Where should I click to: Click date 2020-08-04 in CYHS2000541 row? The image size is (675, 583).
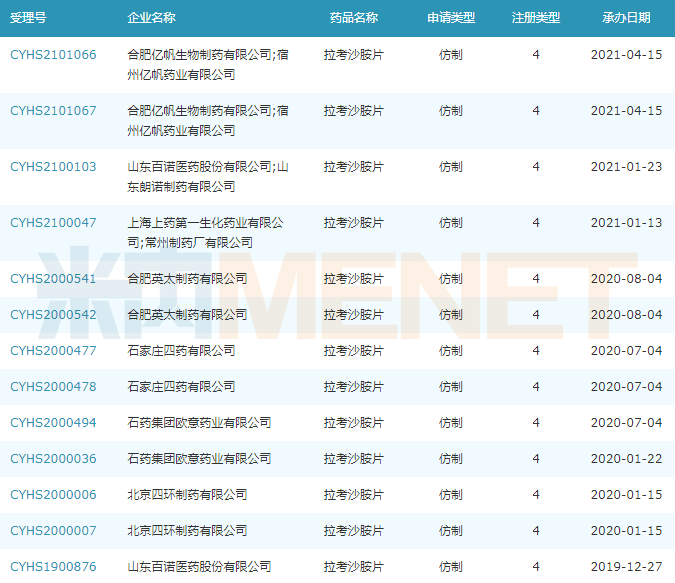point(626,279)
